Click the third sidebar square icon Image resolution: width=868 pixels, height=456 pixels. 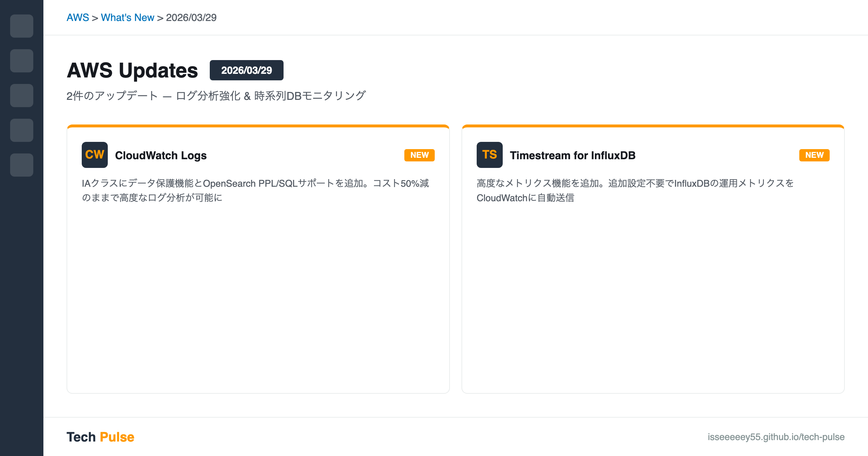point(22,96)
